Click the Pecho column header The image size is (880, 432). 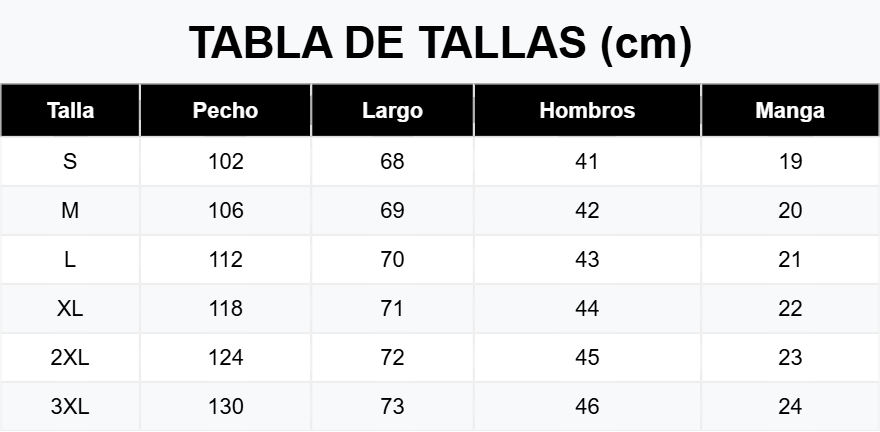click(225, 111)
